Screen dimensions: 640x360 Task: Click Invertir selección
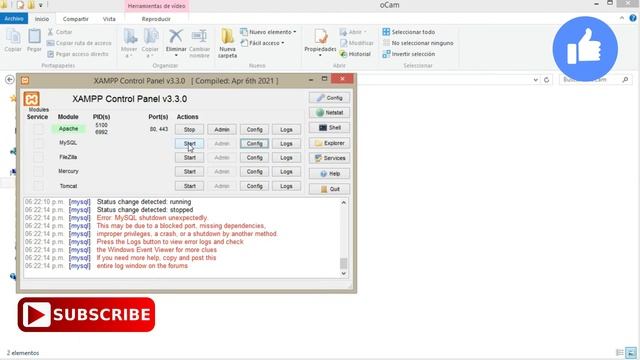409,54
